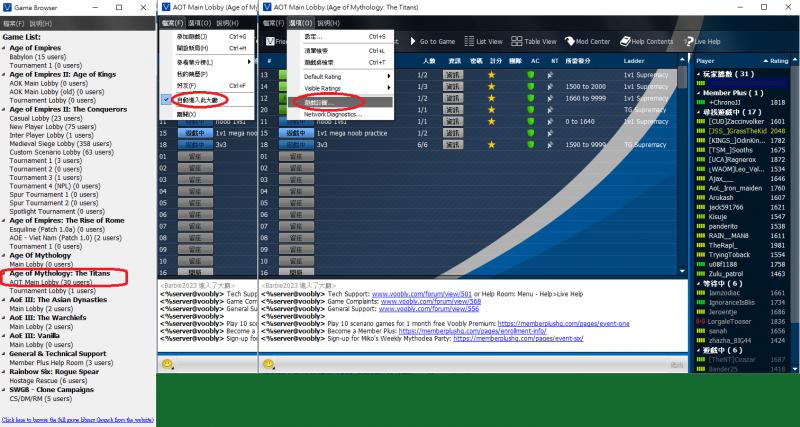Image resolution: width=800 pixels, height=427 pixels.
Task: Open the emoji smiley in the full-width lobby chat bar
Action: [268, 364]
